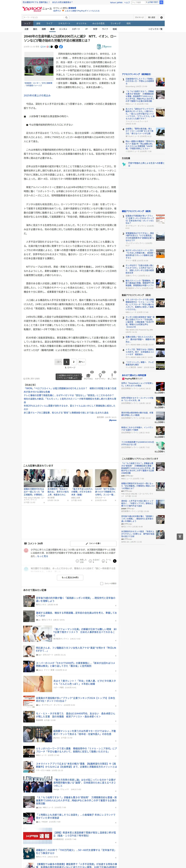The height and width of the screenshot is (868, 186).
Task: Focus the keyword search input field
Action: point(44,17)
